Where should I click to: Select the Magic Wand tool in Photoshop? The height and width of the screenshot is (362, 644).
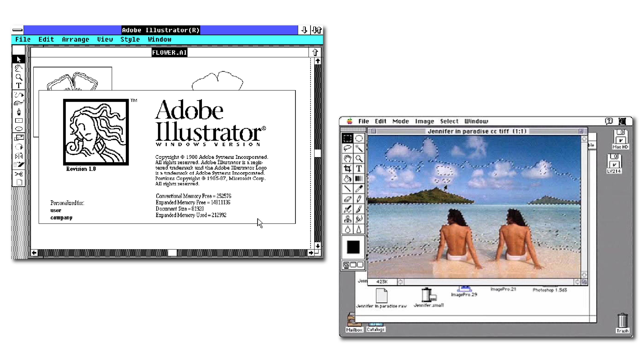click(x=359, y=148)
